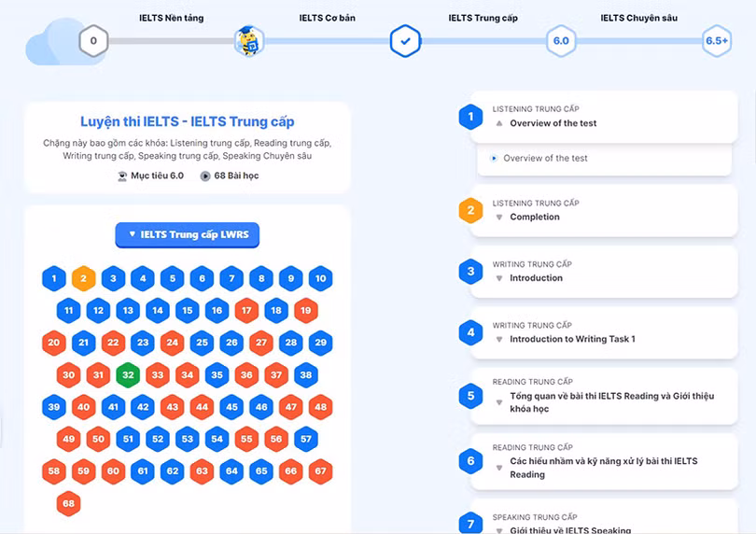Click the LISTENING TRUNG CẤP label above Completion
This screenshot has width=756, height=534.
coord(536,204)
